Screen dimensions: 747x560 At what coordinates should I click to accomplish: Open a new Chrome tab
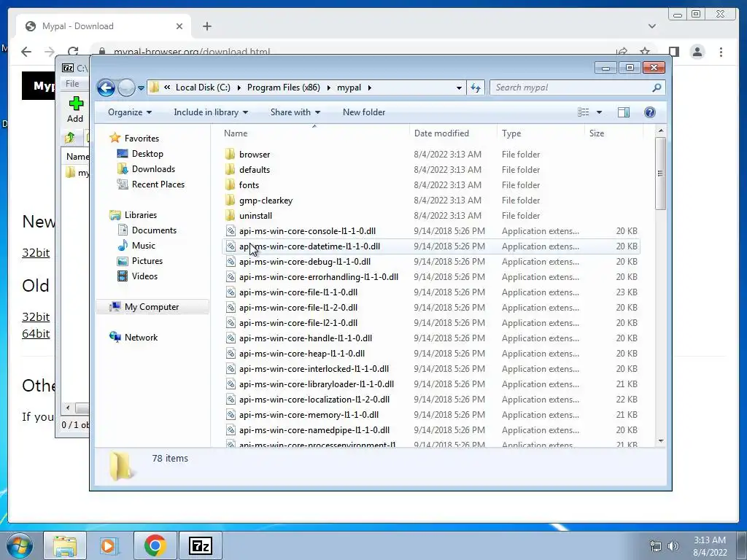[x=206, y=26]
